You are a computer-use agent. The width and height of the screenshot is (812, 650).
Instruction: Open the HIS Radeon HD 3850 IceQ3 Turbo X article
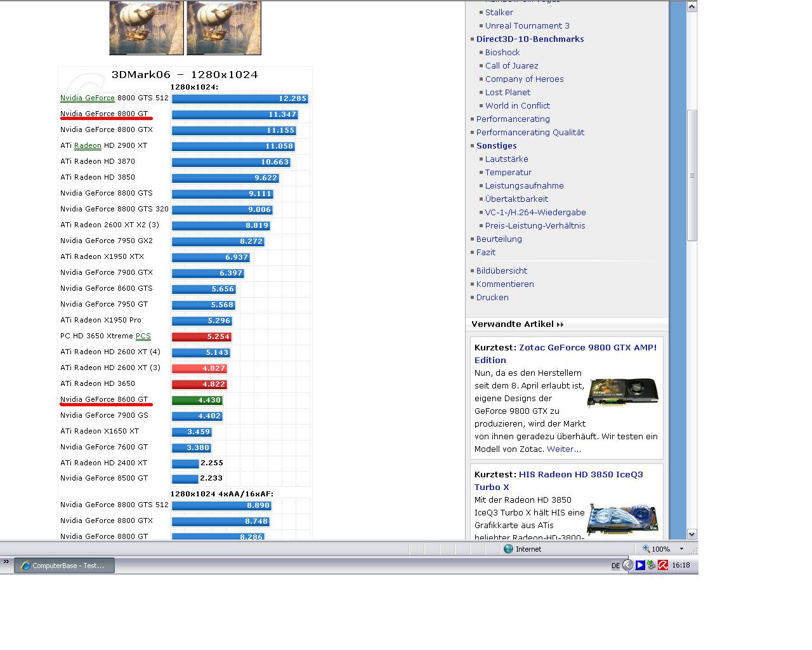pyautogui.click(x=559, y=481)
